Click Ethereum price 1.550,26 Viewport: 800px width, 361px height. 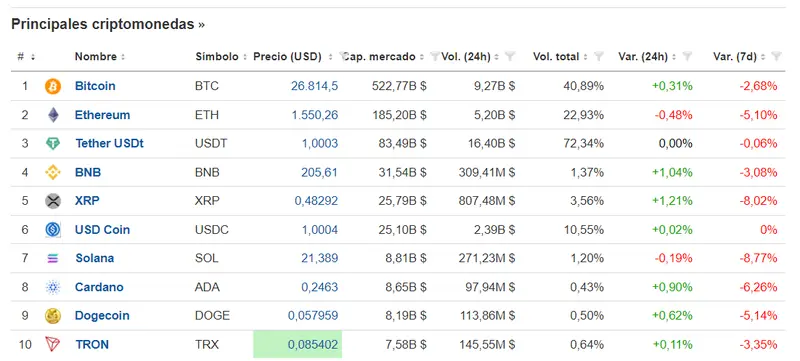[x=314, y=115]
